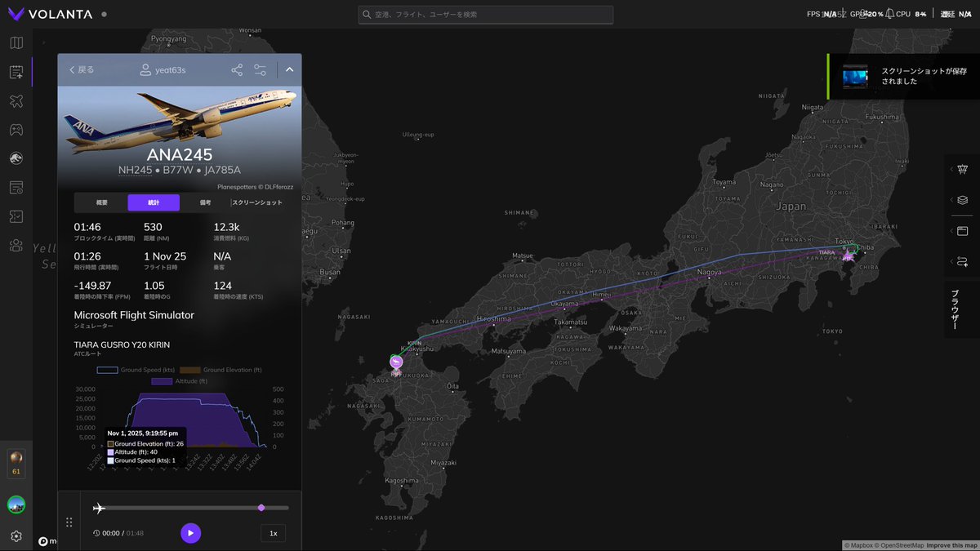Click the 530 distance value
The image size is (980, 551).
pos(153,227)
